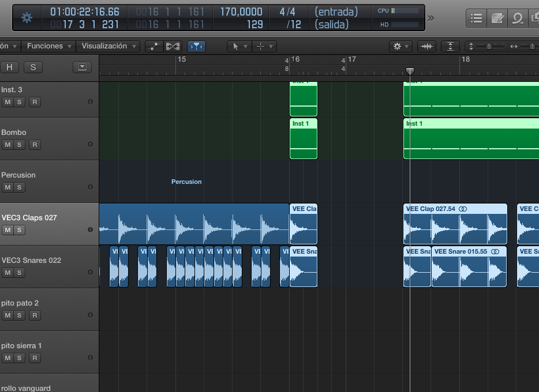Mute the VEC3 Claps 027 track

click(8, 230)
